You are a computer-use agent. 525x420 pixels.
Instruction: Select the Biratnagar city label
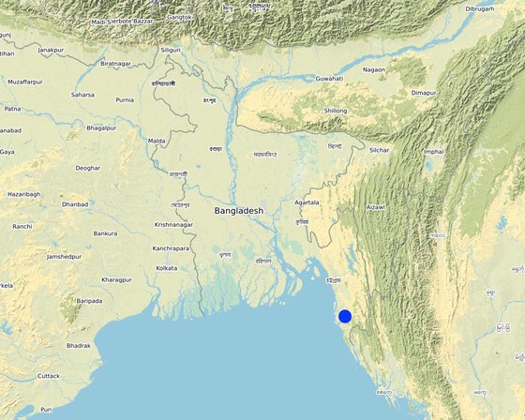coord(116,64)
